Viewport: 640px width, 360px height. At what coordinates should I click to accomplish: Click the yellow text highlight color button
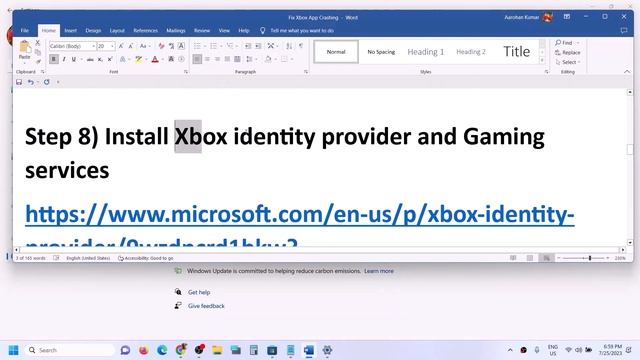tap(138, 60)
